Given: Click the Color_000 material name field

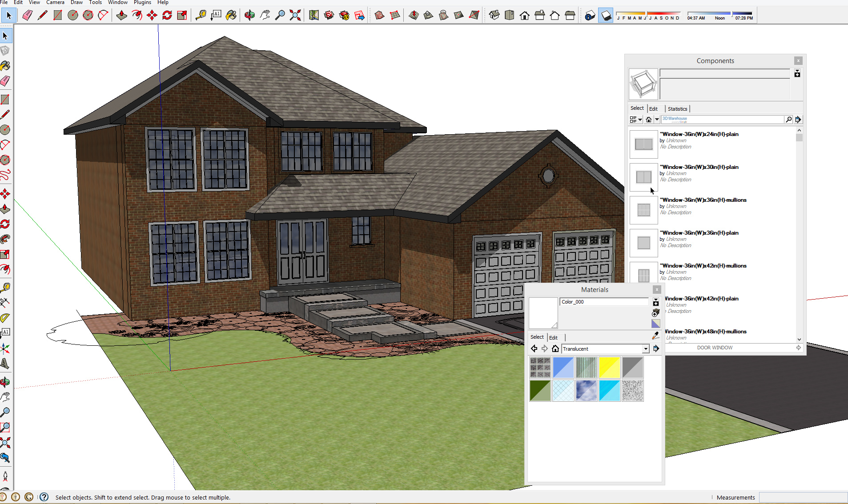Looking at the screenshot, I should [604, 302].
